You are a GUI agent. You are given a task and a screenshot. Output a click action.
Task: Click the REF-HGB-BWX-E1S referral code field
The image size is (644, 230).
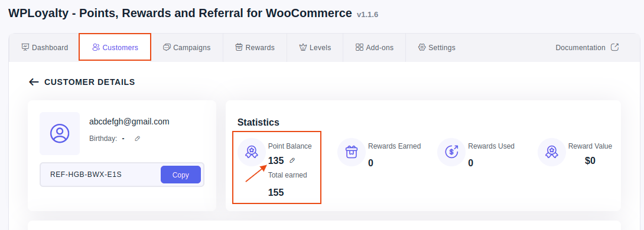[x=122, y=175]
